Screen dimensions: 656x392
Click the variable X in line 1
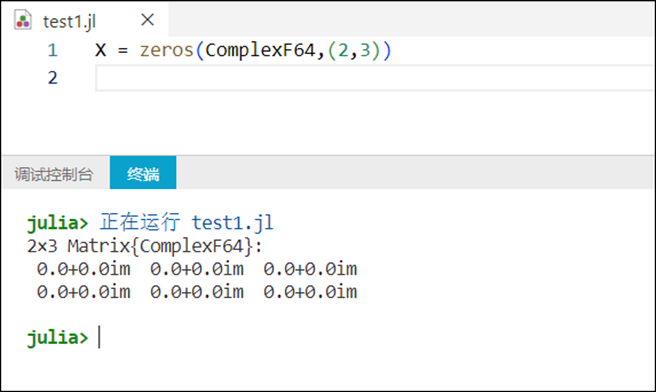coord(100,51)
